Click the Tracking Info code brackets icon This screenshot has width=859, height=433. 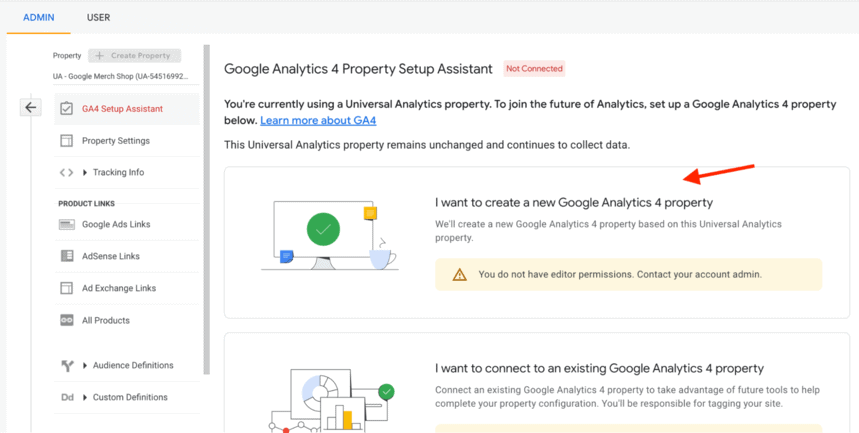coord(66,173)
